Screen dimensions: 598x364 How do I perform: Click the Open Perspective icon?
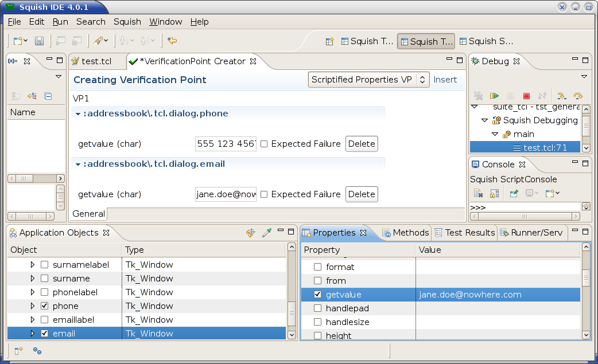[329, 41]
